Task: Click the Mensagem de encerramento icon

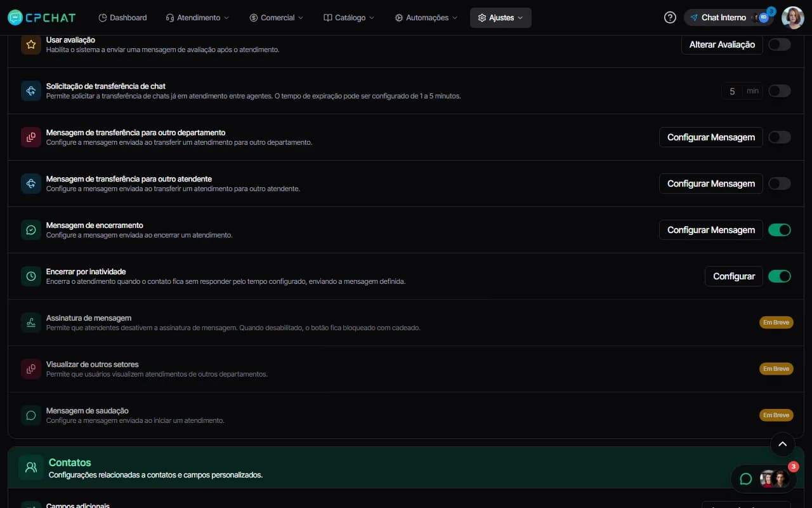Action: 31,230
